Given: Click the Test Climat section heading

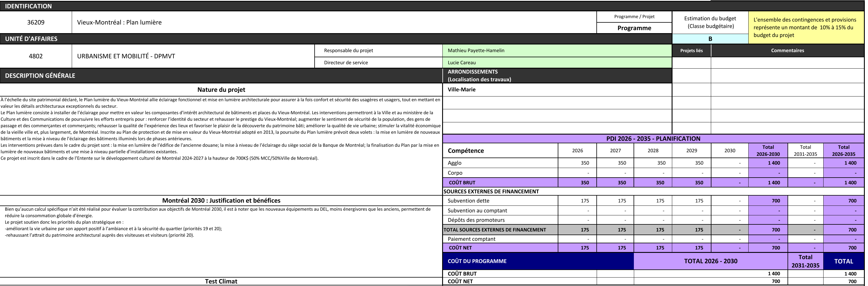Looking at the screenshot, I should (x=221, y=281).
